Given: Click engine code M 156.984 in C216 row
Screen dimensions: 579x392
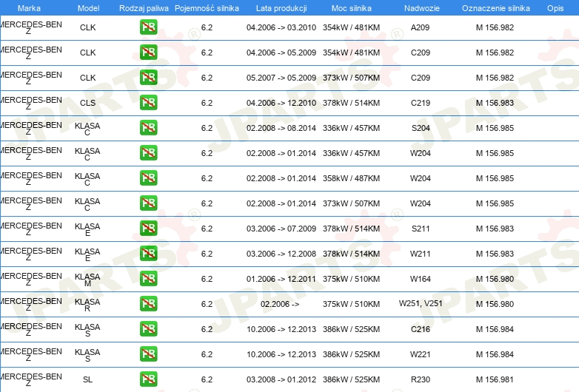Looking at the screenshot, I should [x=495, y=329].
